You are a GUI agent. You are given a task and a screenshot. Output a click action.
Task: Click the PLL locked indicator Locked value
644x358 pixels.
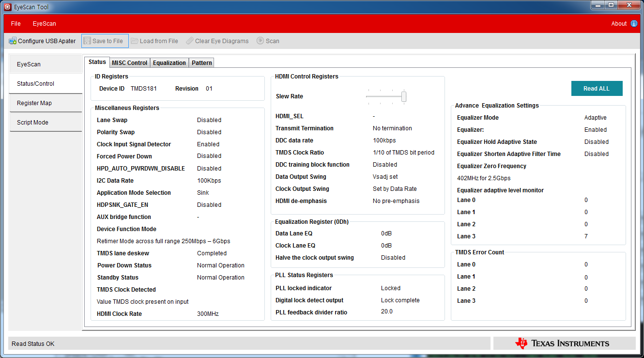point(391,288)
